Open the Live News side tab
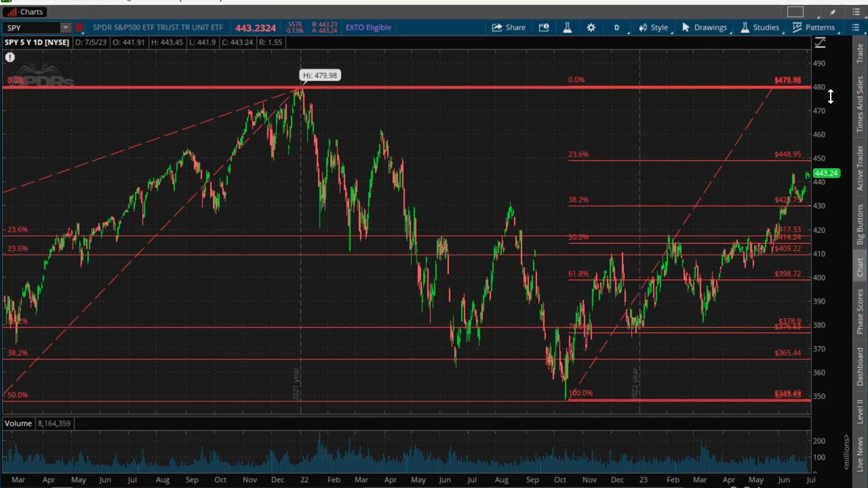The width and height of the screenshot is (868, 488). click(860, 455)
